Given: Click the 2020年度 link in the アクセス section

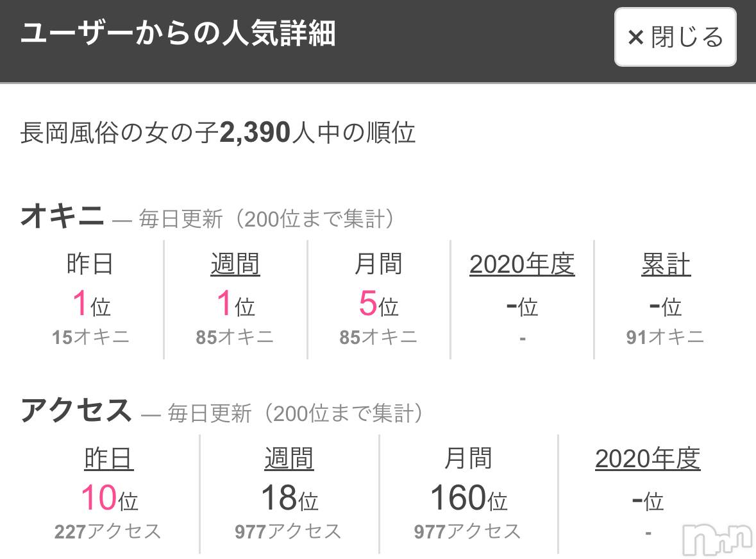Looking at the screenshot, I should [648, 458].
